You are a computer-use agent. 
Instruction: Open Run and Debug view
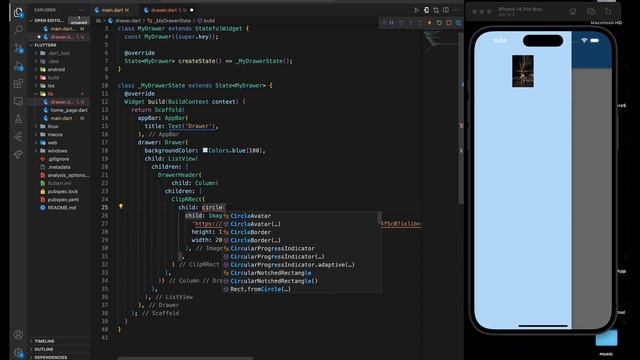18,67
